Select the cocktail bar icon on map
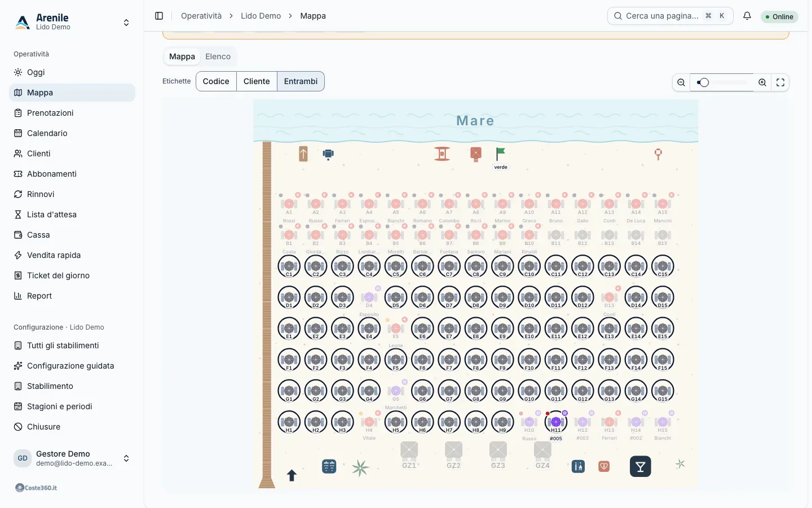The height and width of the screenshot is (508, 812). (x=640, y=466)
